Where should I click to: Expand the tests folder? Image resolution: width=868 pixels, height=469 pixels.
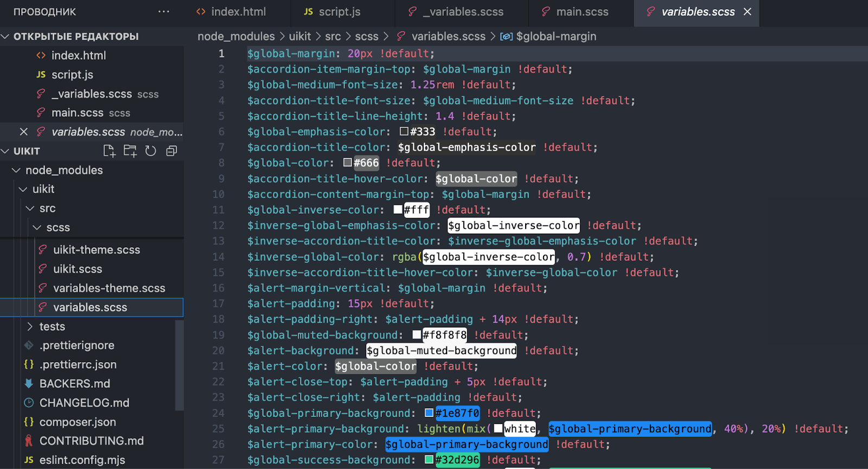(x=30, y=326)
